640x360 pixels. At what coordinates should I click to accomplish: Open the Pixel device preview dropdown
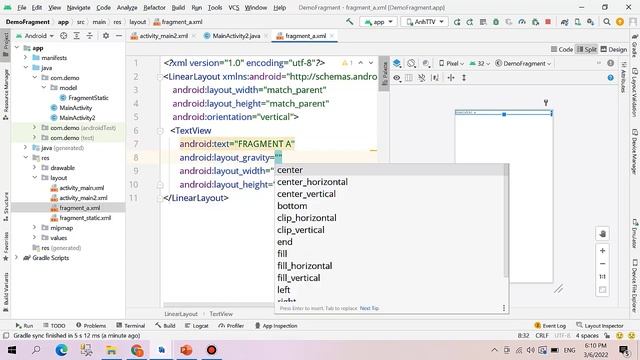point(451,63)
